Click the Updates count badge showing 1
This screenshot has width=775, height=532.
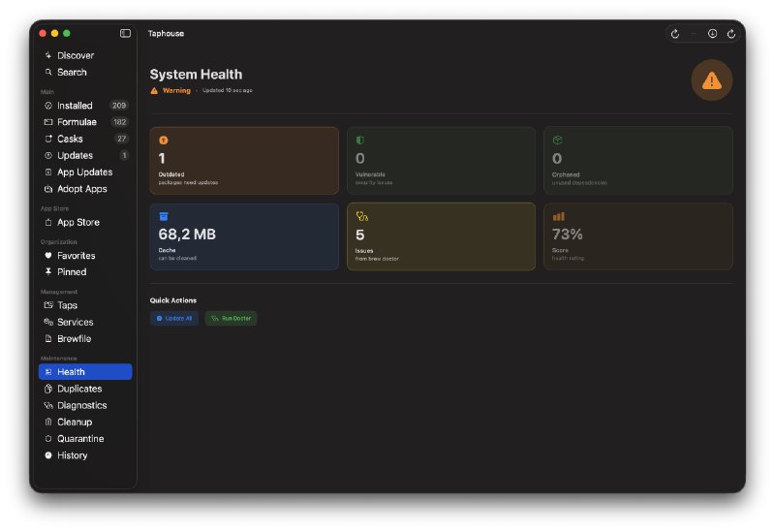click(x=124, y=155)
